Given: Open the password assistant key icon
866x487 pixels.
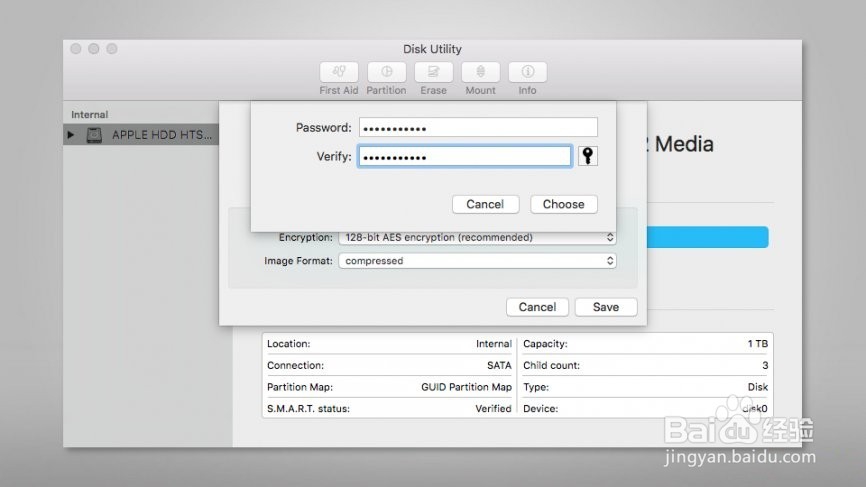Looking at the screenshot, I should (588, 156).
